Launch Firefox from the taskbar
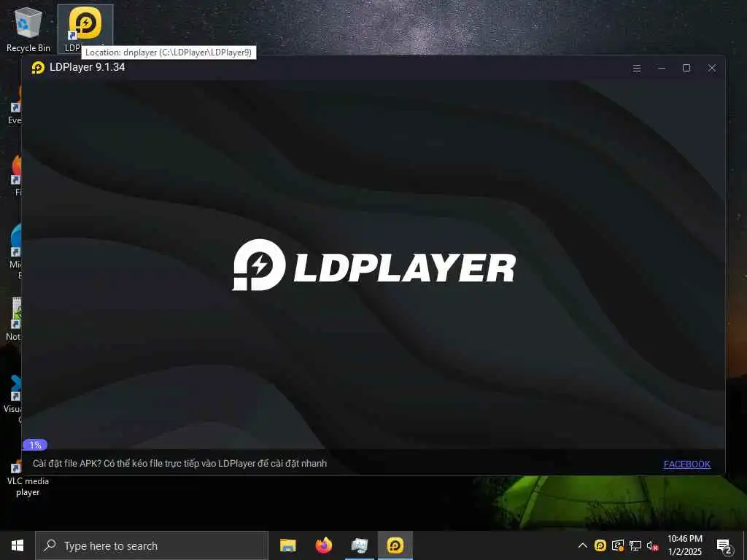The image size is (747, 560). 323,545
